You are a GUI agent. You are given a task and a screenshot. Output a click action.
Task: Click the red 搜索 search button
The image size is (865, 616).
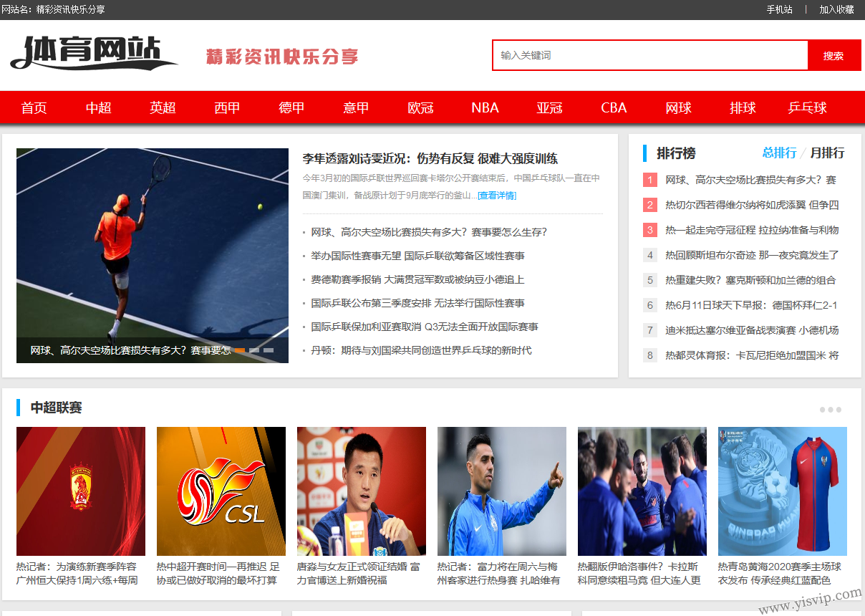click(x=833, y=56)
